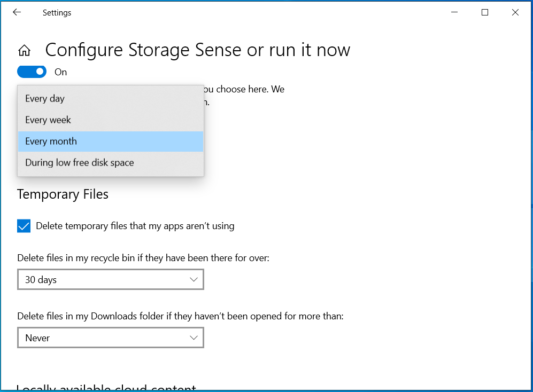Click the home icon next to the heading

click(24, 49)
